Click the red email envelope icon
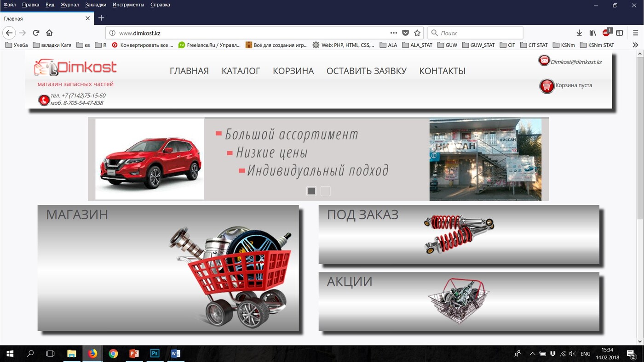The width and height of the screenshot is (644, 362). [544, 61]
